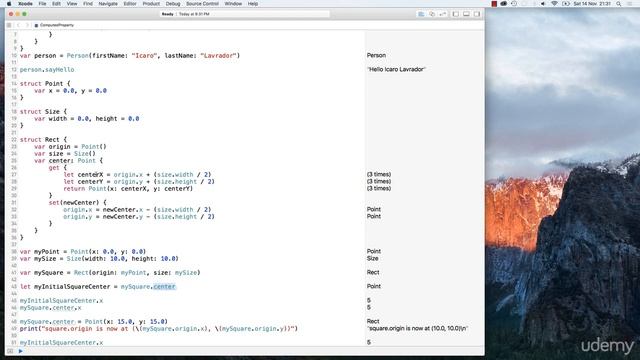The width and height of the screenshot is (640, 360).
Task: Open the Window menu
Action: (233, 4)
